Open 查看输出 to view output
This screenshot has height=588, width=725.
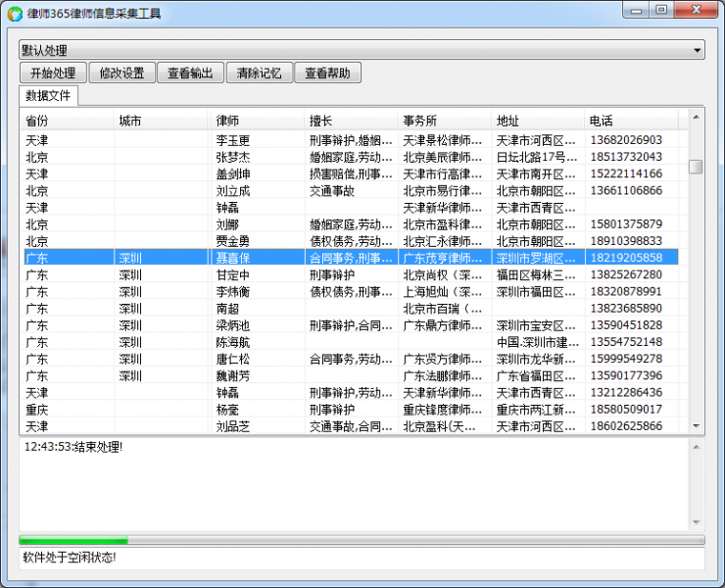pyautogui.click(x=190, y=73)
